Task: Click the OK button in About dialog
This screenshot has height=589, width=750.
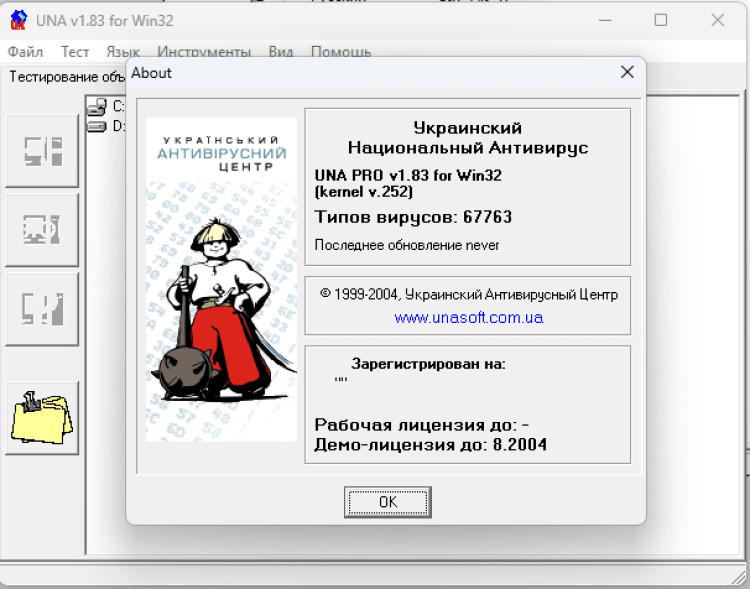Action: pos(387,502)
